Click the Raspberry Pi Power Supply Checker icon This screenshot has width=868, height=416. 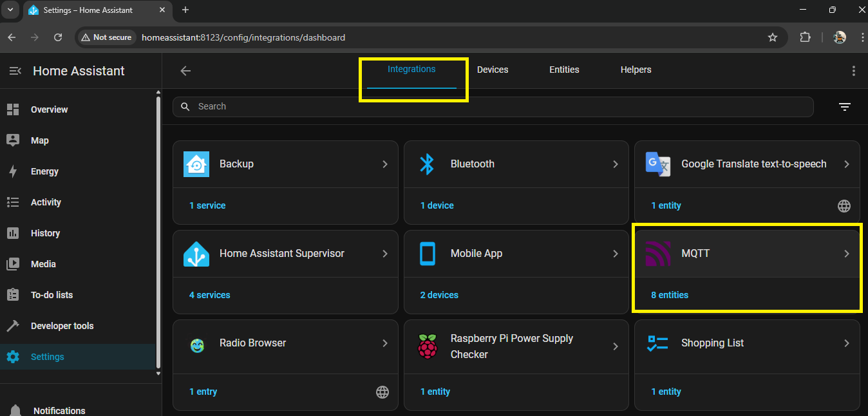click(x=427, y=346)
